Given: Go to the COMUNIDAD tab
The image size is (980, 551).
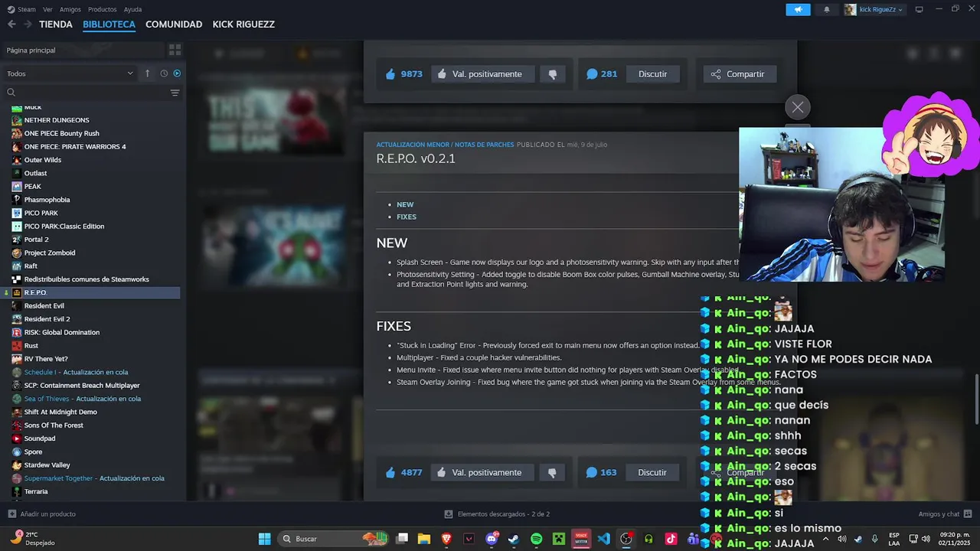Looking at the screenshot, I should (174, 24).
